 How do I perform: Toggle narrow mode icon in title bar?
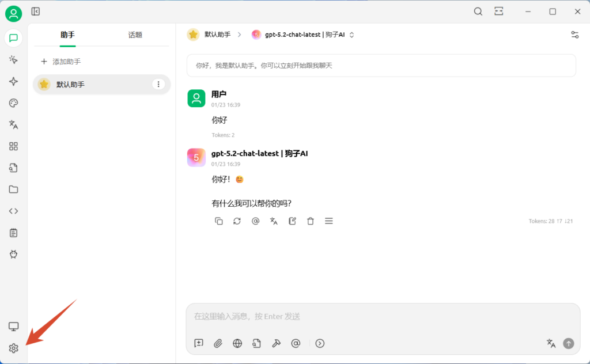coord(499,12)
